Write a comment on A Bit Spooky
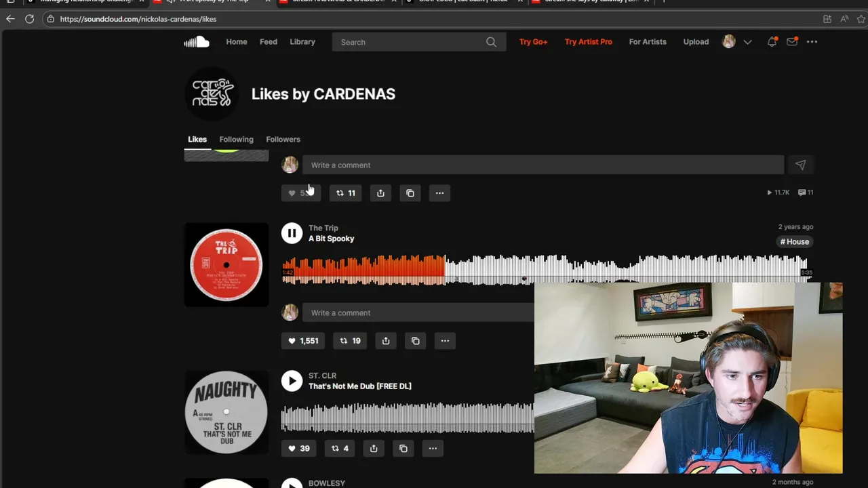The image size is (868, 488). tap(418, 312)
